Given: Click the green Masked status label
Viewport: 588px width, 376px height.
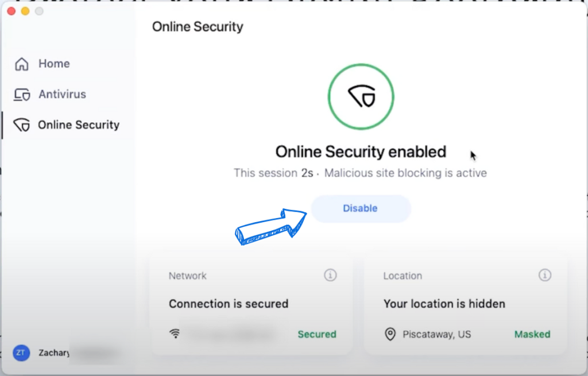Looking at the screenshot, I should [532, 334].
